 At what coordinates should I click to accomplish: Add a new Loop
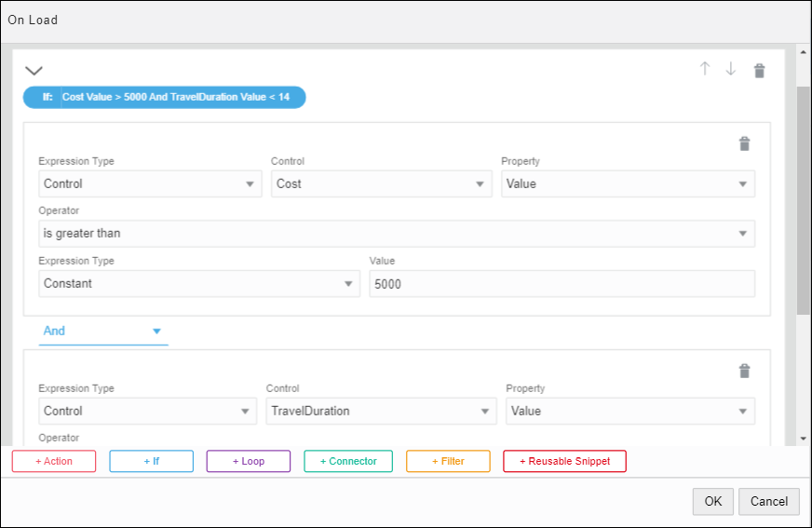click(249, 461)
